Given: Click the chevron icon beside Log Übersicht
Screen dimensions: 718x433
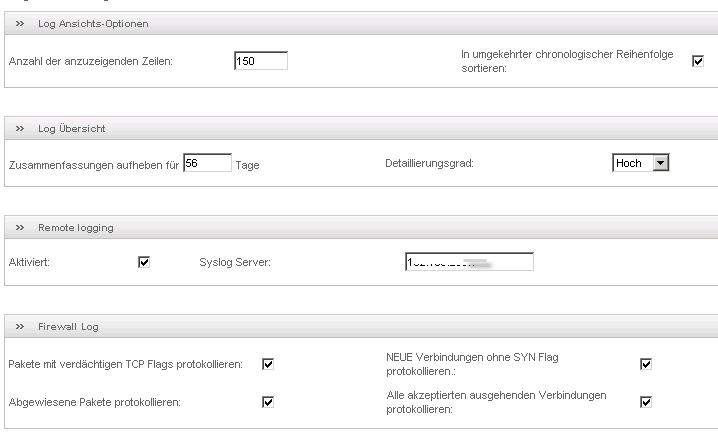Looking at the screenshot, I should pyautogui.click(x=20, y=128).
